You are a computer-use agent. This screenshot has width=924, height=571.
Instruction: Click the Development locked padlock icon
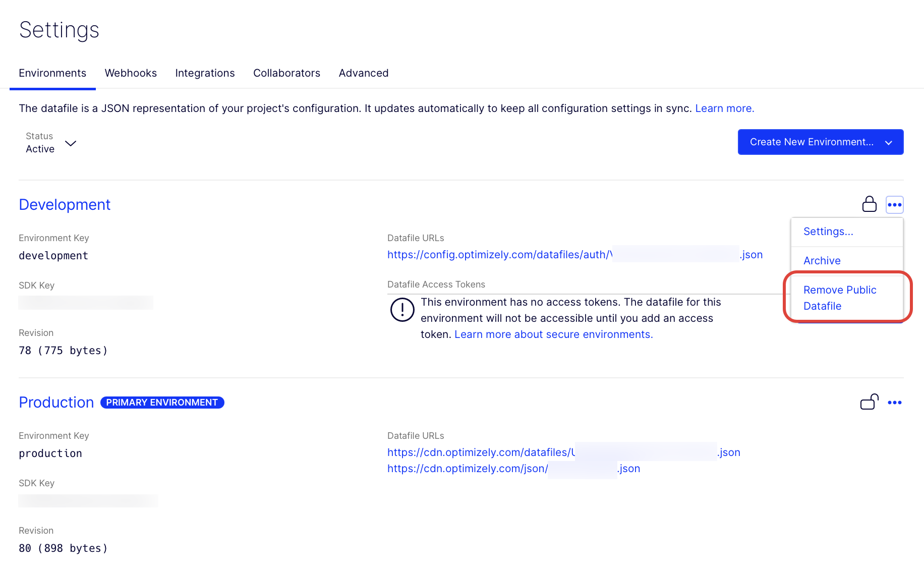point(869,204)
